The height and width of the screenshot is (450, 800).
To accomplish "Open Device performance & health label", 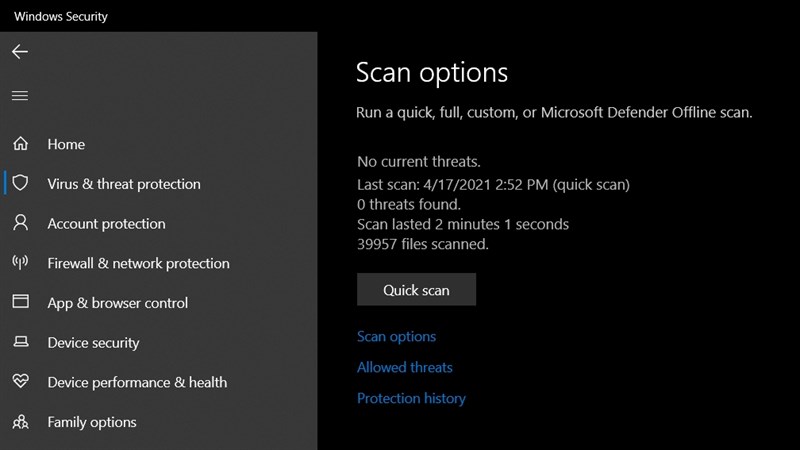I will [x=137, y=382].
